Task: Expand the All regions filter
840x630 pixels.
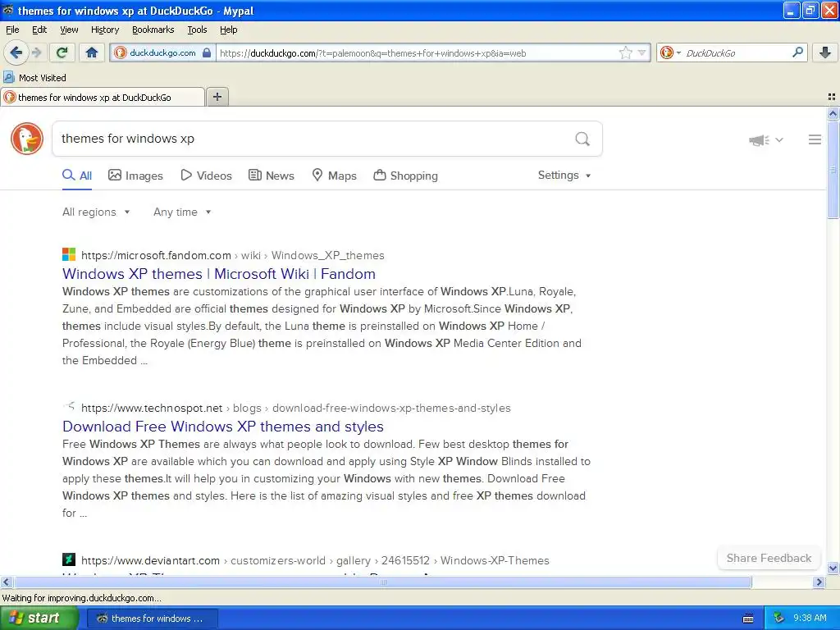Action: click(x=96, y=212)
